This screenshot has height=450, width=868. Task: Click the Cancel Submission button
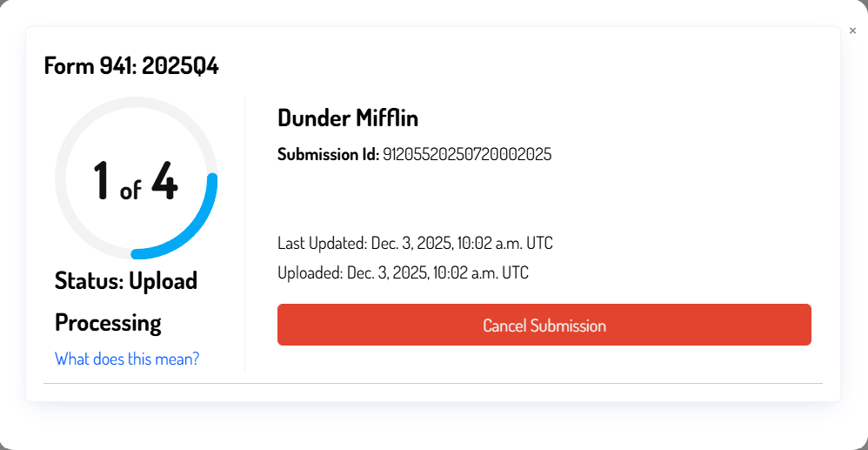pos(544,325)
